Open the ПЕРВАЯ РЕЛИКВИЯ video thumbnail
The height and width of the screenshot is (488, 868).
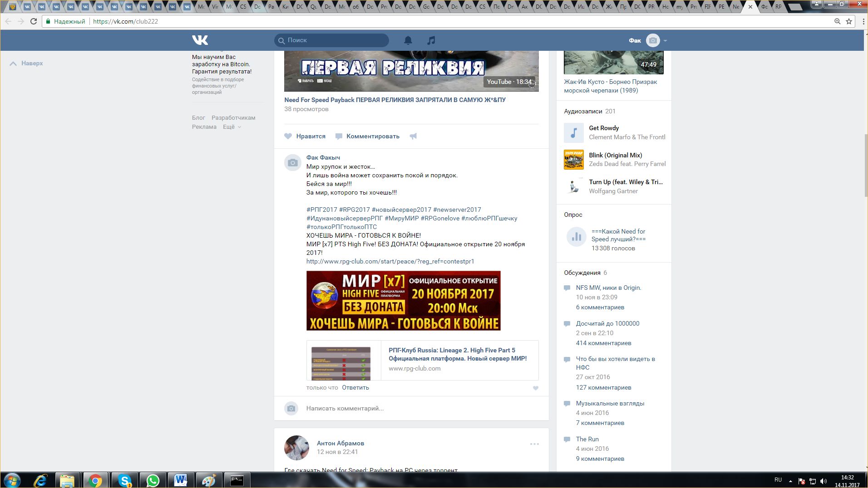pos(411,71)
